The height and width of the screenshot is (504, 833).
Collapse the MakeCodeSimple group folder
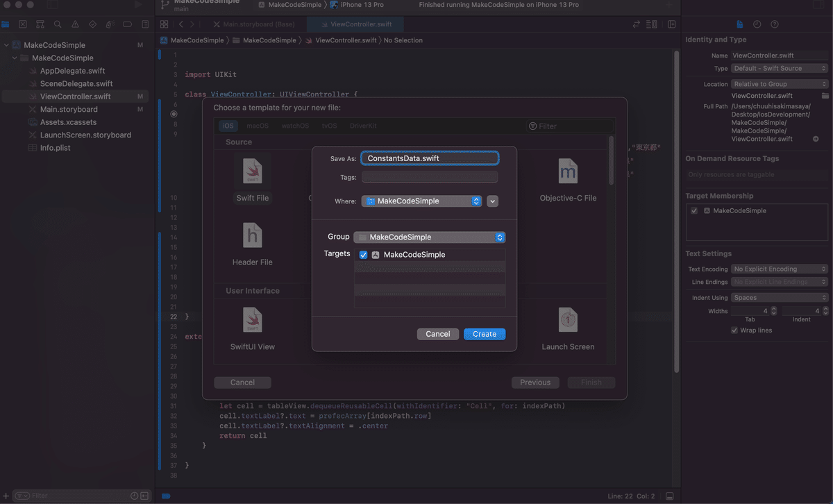tap(15, 58)
